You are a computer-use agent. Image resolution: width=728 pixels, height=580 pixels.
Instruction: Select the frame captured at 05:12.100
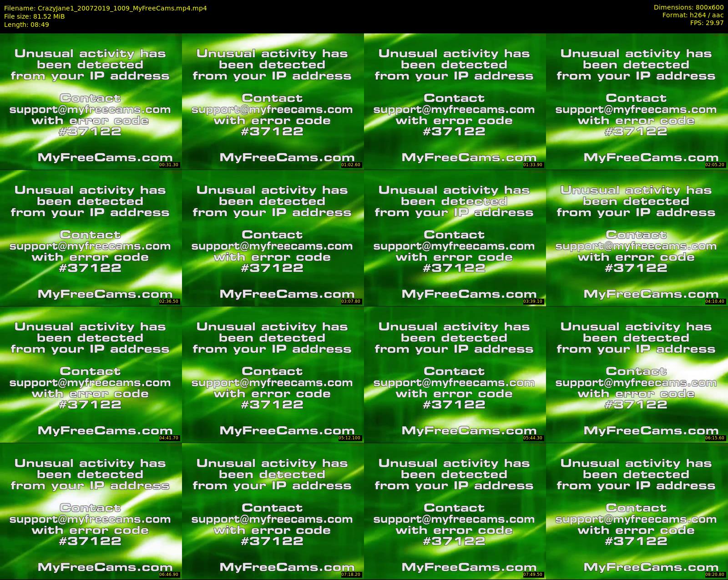click(x=273, y=374)
